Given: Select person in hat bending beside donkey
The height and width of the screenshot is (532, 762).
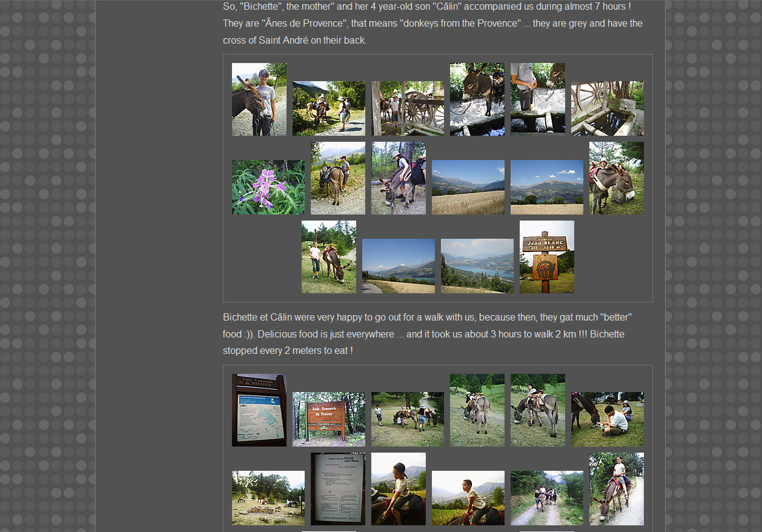Looking at the screenshot, I should coord(398,178).
